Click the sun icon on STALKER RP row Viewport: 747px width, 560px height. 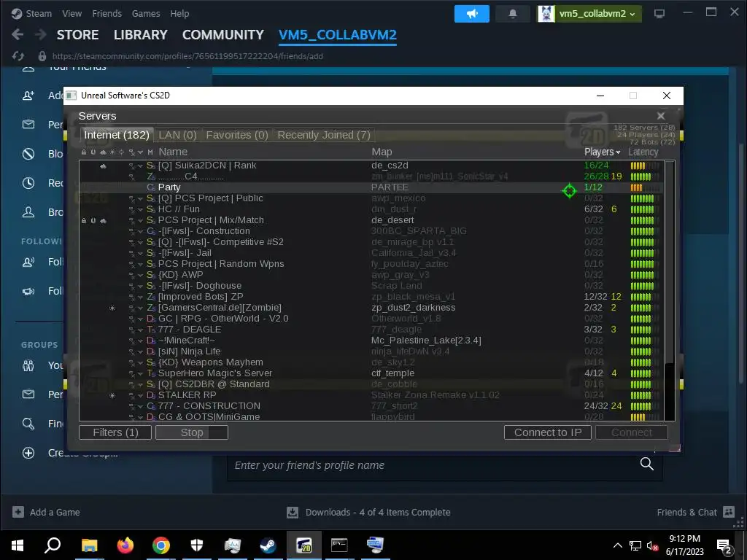(x=112, y=396)
